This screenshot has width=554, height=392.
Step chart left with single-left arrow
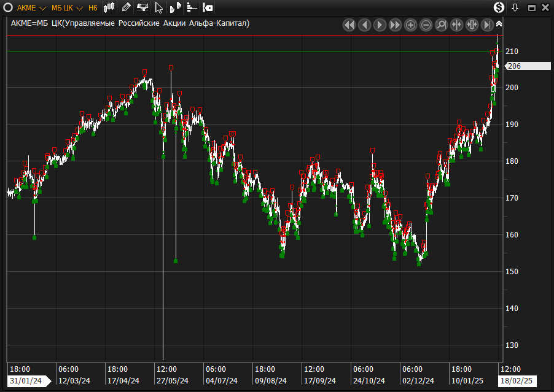364,25
